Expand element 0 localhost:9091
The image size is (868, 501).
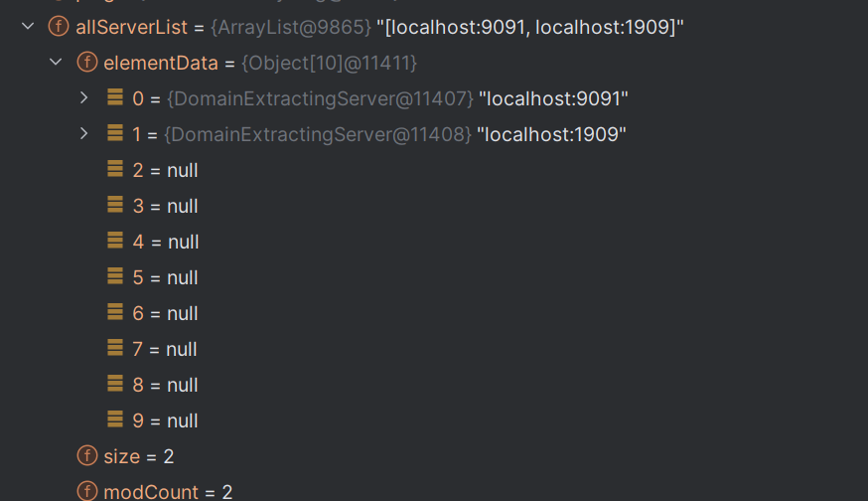pos(84,98)
